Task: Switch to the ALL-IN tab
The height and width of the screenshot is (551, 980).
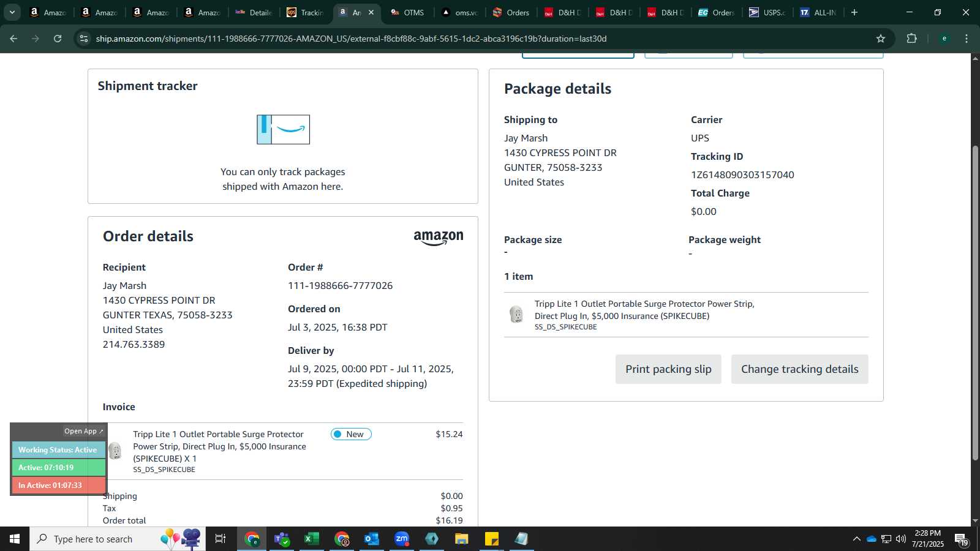Action: tap(818, 12)
